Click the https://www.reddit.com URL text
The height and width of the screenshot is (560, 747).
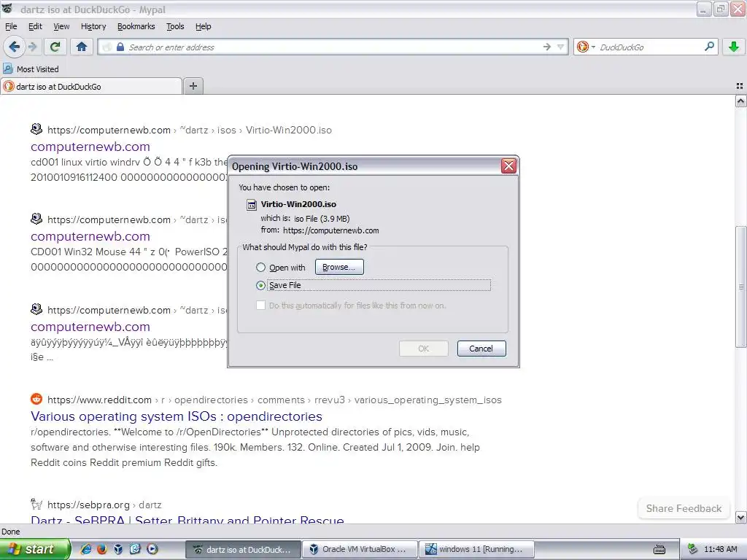point(99,400)
